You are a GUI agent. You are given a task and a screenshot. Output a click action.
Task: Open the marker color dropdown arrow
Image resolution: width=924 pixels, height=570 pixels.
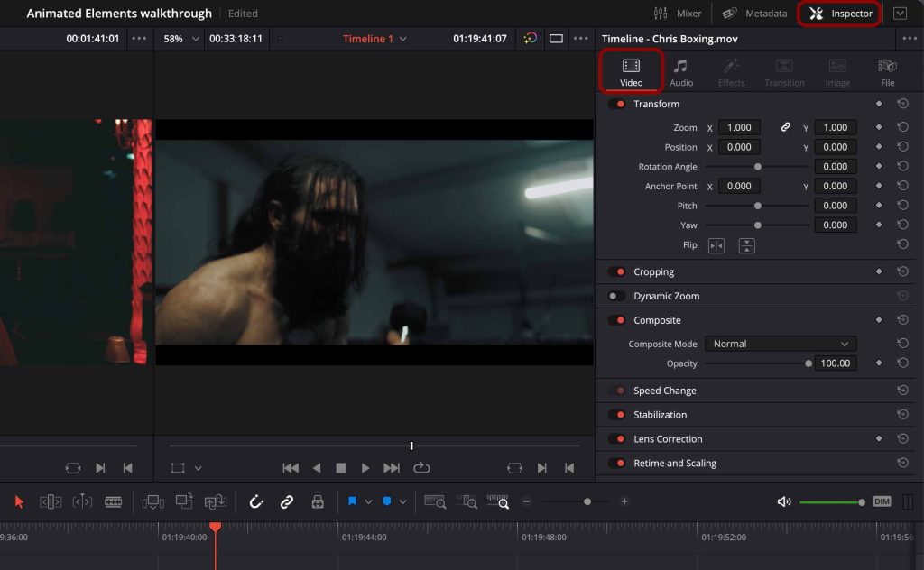pos(403,501)
